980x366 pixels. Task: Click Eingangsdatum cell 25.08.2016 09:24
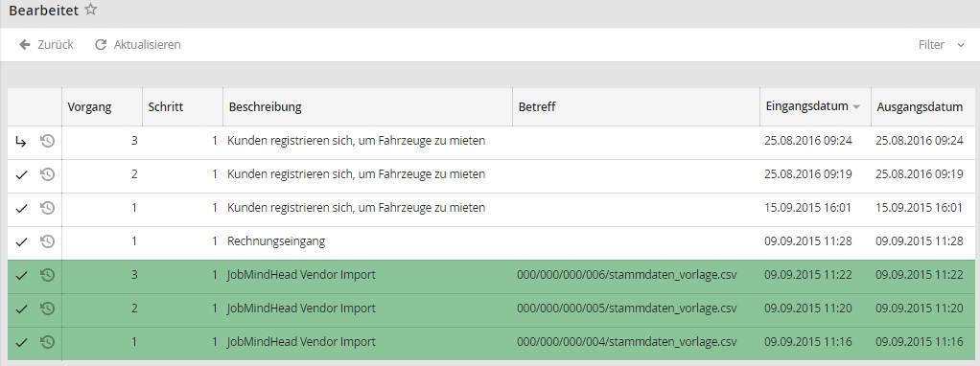pos(808,141)
